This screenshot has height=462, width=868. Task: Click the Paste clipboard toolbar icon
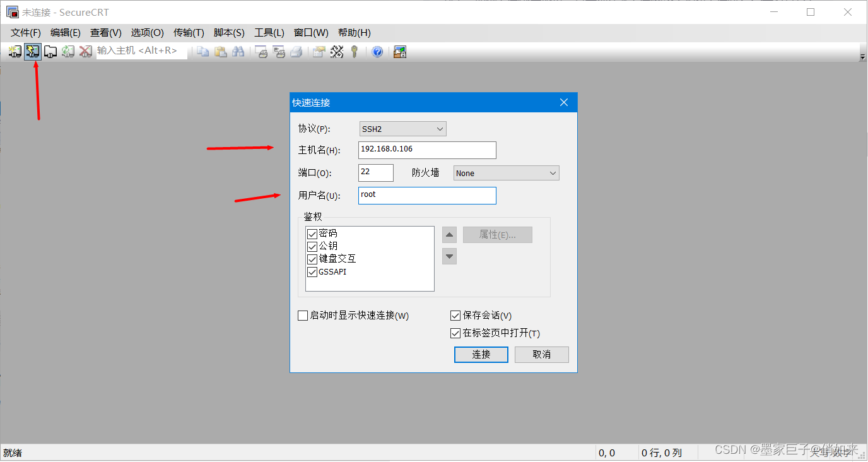(220, 52)
